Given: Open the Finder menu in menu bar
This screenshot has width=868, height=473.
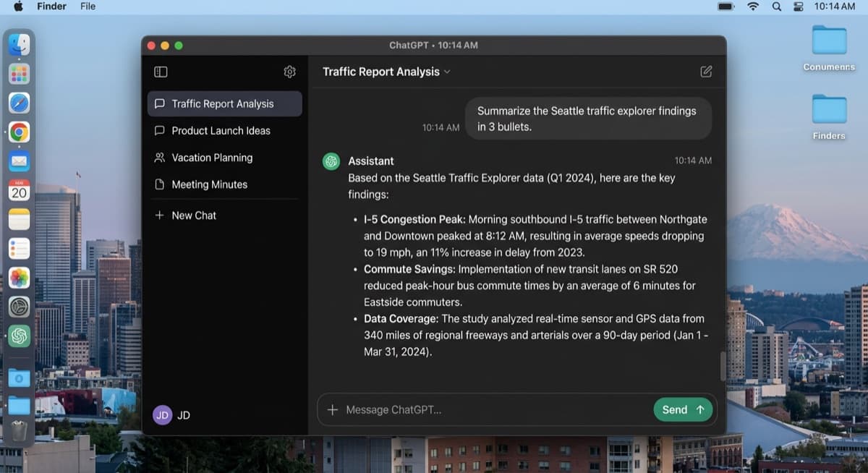Looking at the screenshot, I should pos(51,6).
